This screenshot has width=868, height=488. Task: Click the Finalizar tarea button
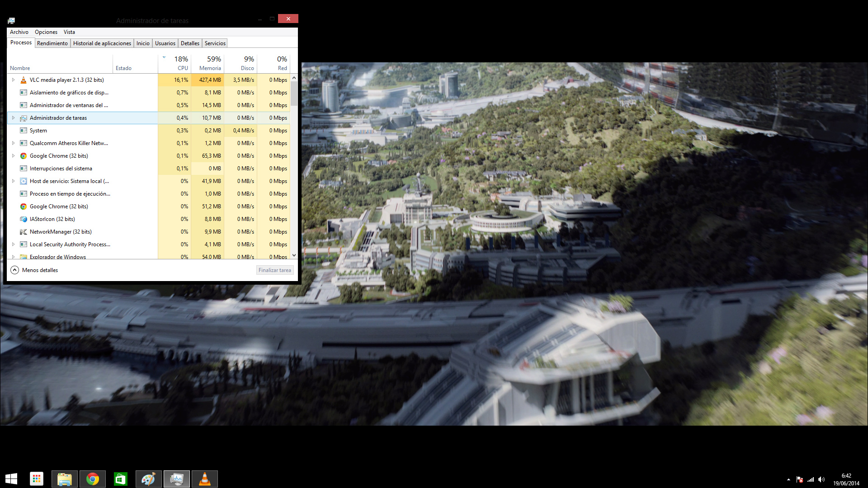tap(275, 270)
